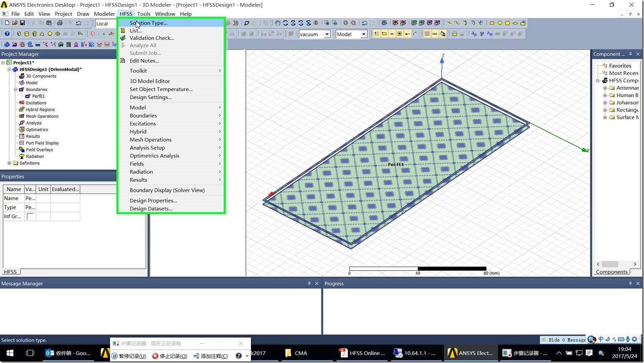The width and height of the screenshot is (644, 363).
Task: Choose Solution Type... from HFSS menu
Action: point(171,23)
